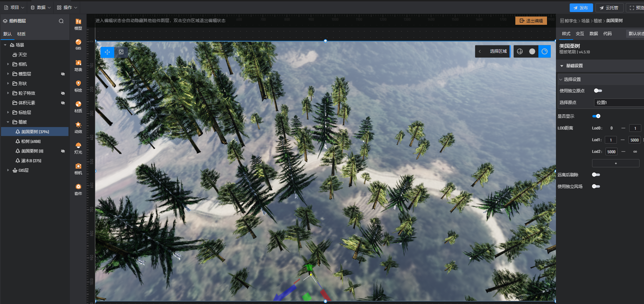Select the solid circle brush mode
Viewport: 644px width, 304px height.
click(532, 51)
